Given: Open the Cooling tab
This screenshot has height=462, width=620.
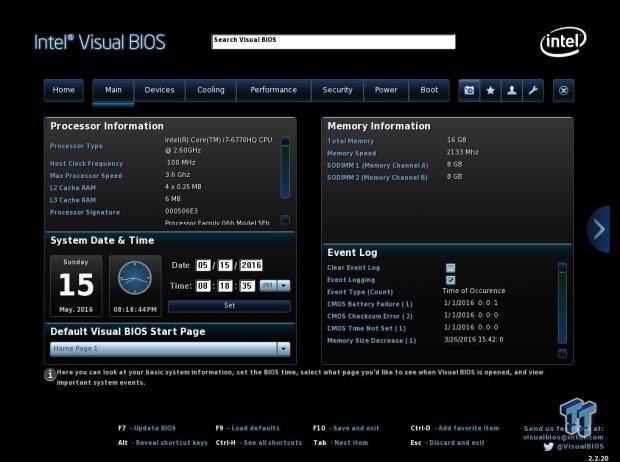Looking at the screenshot, I should tap(211, 90).
